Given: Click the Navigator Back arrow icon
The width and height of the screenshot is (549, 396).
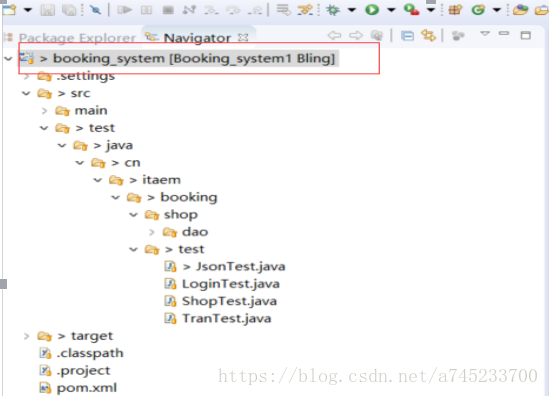Looking at the screenshot, I should click(x=334, y=35).
